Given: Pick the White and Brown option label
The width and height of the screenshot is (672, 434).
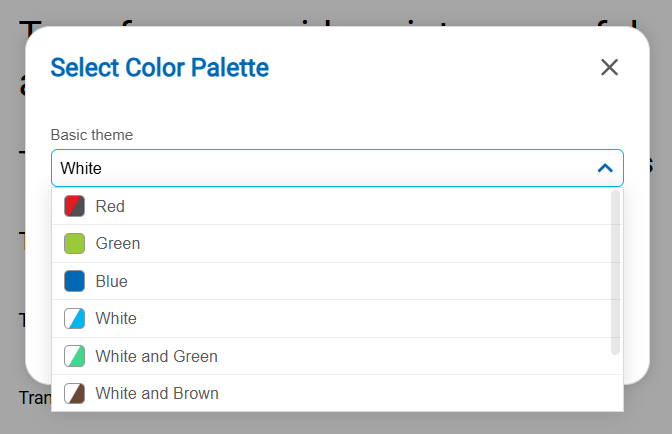Looking at the screenshot, I should point(157,393).
